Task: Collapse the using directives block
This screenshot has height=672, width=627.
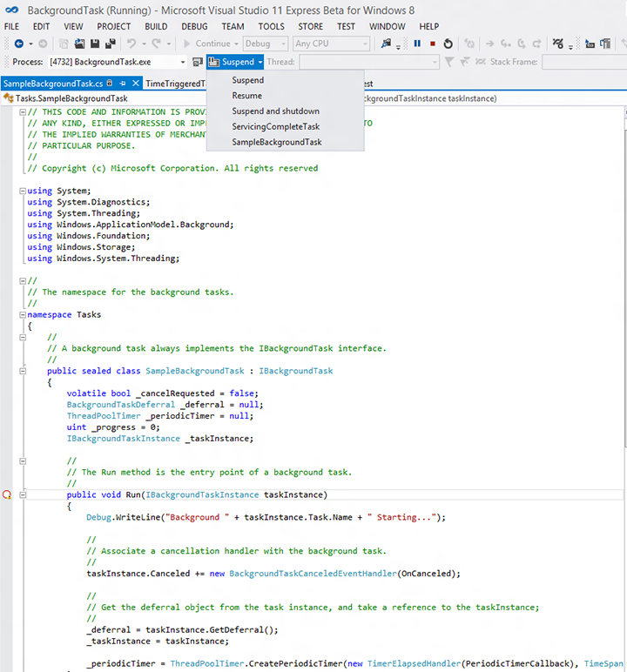Action: 23,191
